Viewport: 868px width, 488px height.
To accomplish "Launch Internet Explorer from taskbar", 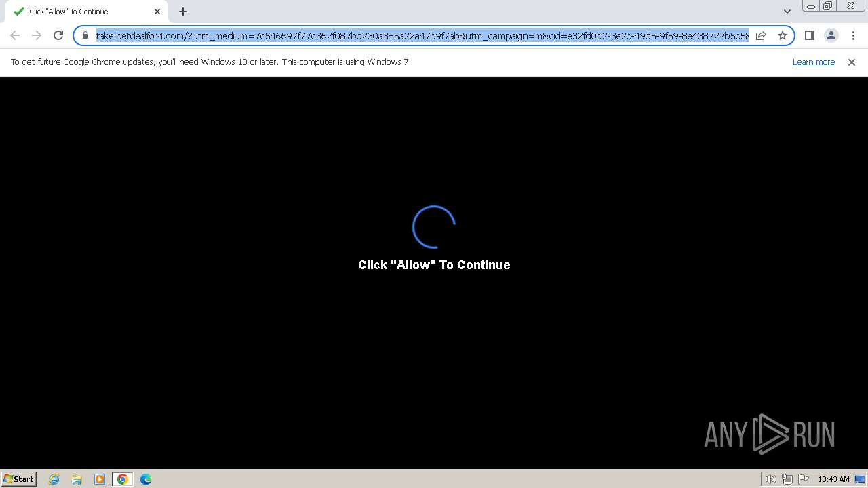I will (54, 479).
